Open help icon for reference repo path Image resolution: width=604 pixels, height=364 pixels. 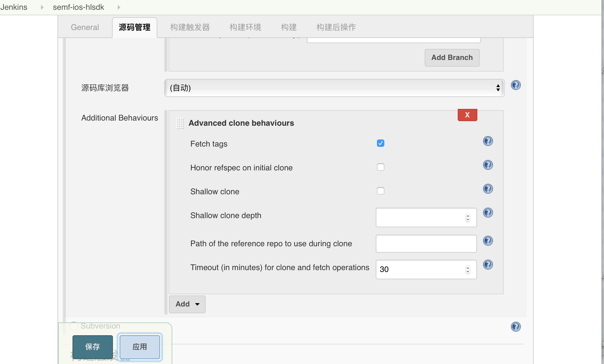[x=488, y=241]
